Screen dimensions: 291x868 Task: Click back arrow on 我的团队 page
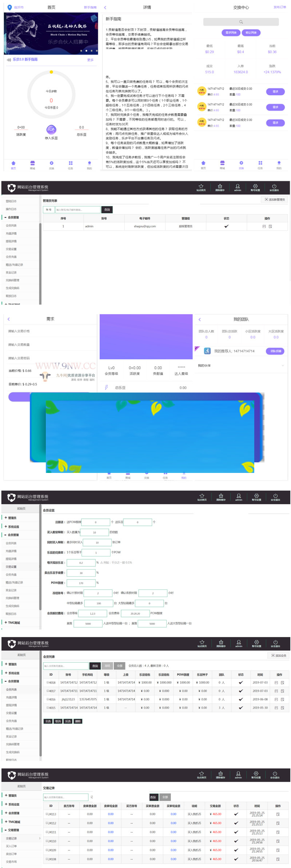click(200, 319)
